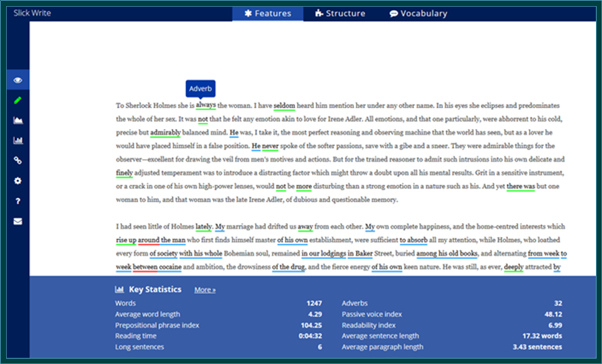Click the underlined phrase 'among his old books'
The image size is (602, 364).
click(447, 254)
